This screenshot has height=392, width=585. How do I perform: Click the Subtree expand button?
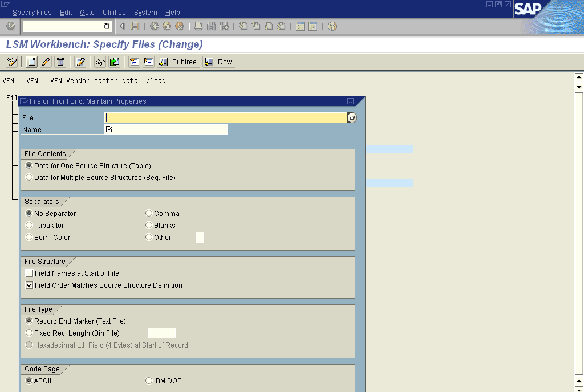[x=178, y=62]
